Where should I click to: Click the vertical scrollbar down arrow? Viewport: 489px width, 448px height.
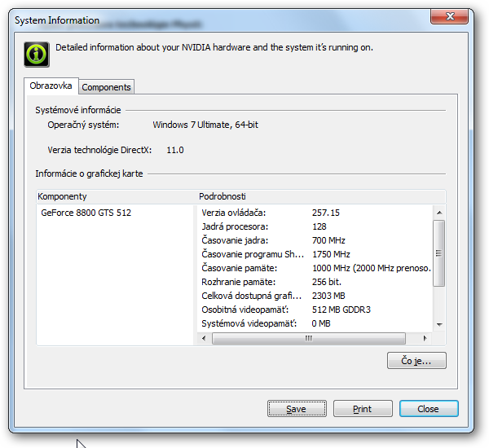tap(439, 324)
